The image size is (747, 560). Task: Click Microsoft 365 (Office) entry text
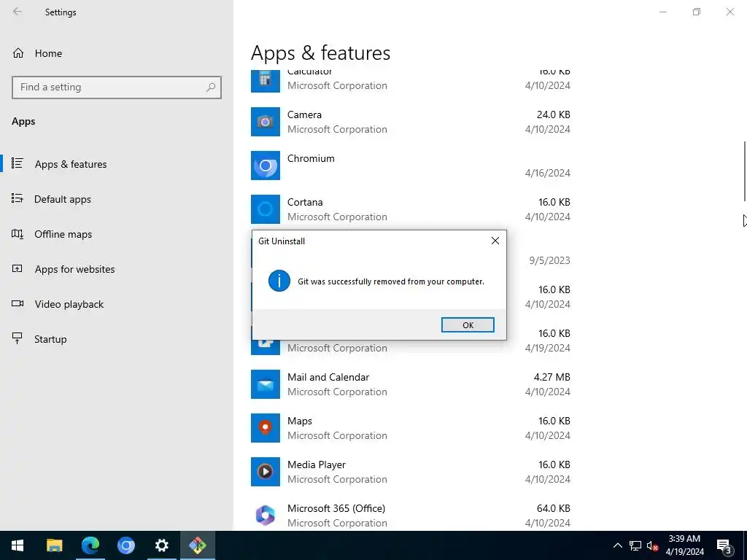[x=336, y=508]
